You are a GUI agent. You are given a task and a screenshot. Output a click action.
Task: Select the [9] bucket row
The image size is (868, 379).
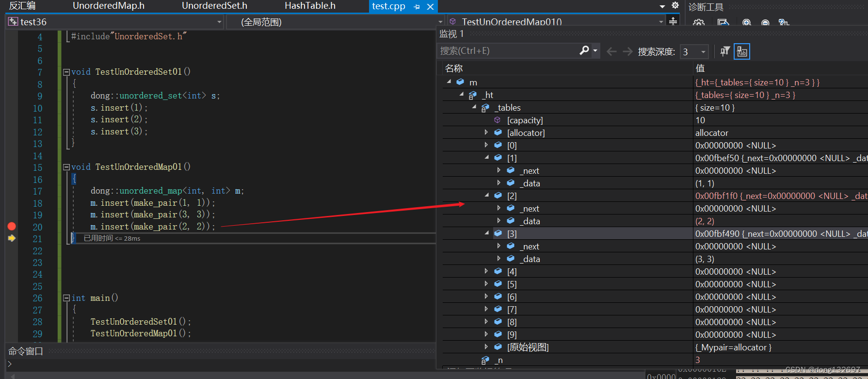pyautogui.click(x=655, y=334)
